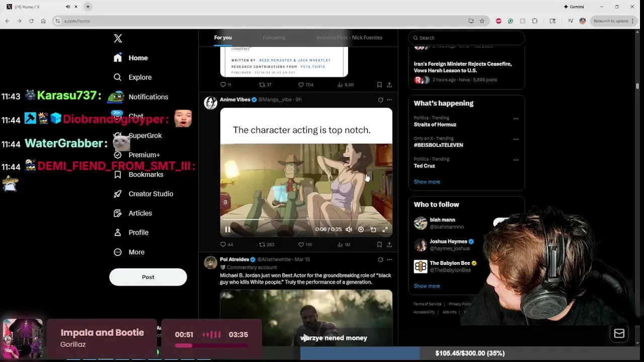Open the Accessibility footer link

(424, 312)
